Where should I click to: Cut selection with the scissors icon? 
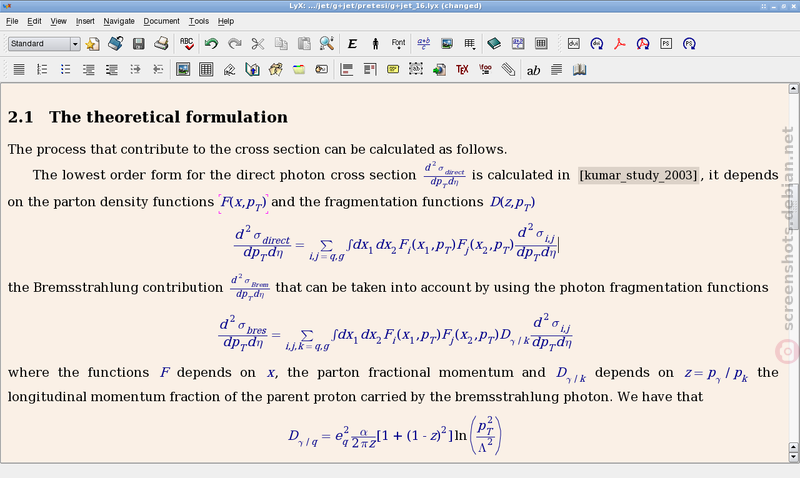coord(258,44)
